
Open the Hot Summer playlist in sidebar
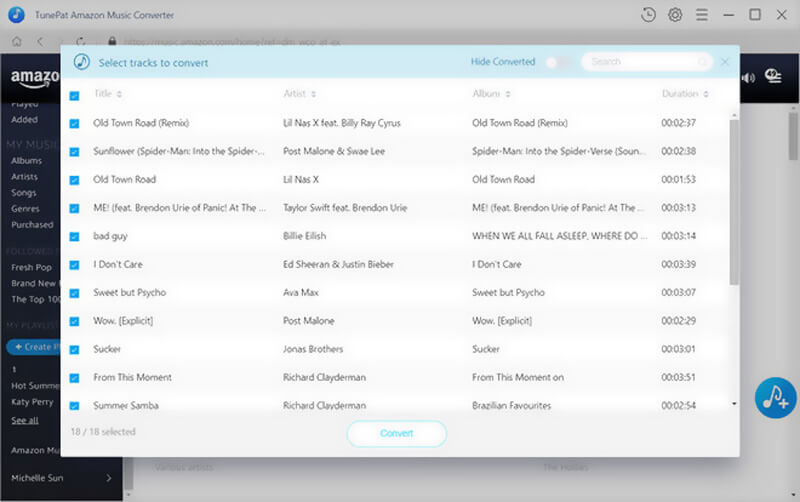(x=35, y=386)
